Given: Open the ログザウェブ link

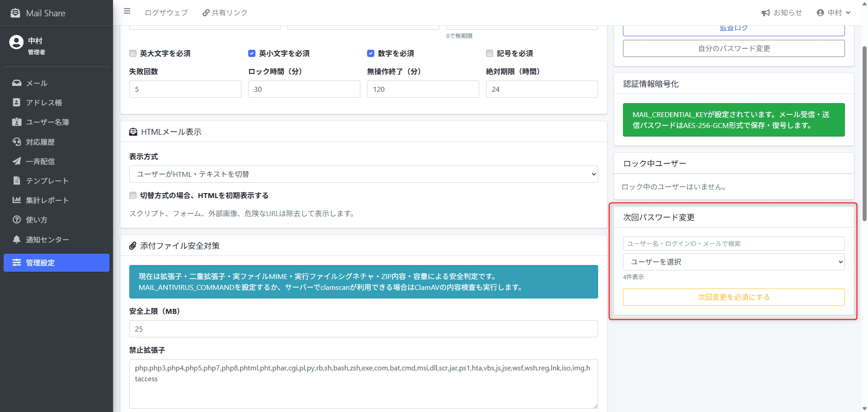Looking at the screenshot, I should tap(166, 13).
